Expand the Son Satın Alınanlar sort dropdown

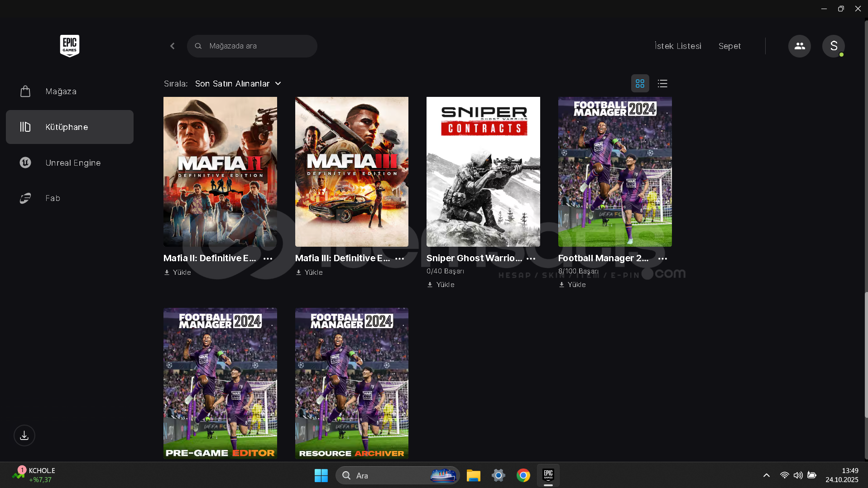(238, 84)
